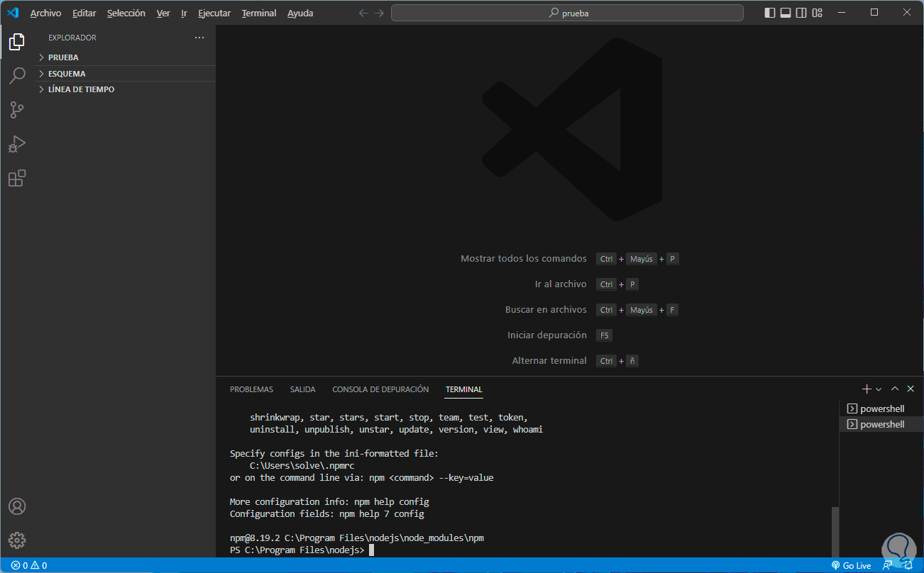Click the VS Code logo in title bar
This screenshot has height=573, width=924.
[x=13, y=13]
